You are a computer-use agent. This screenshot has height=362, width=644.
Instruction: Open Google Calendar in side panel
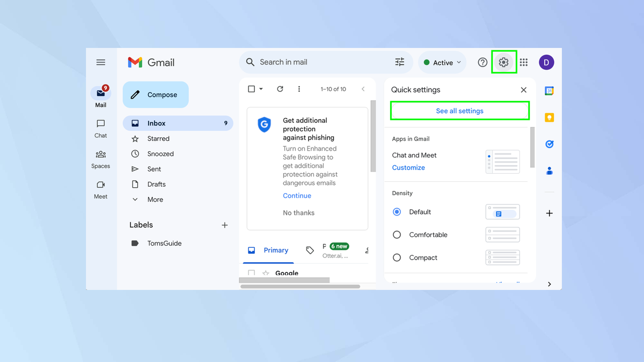point(548,91)
